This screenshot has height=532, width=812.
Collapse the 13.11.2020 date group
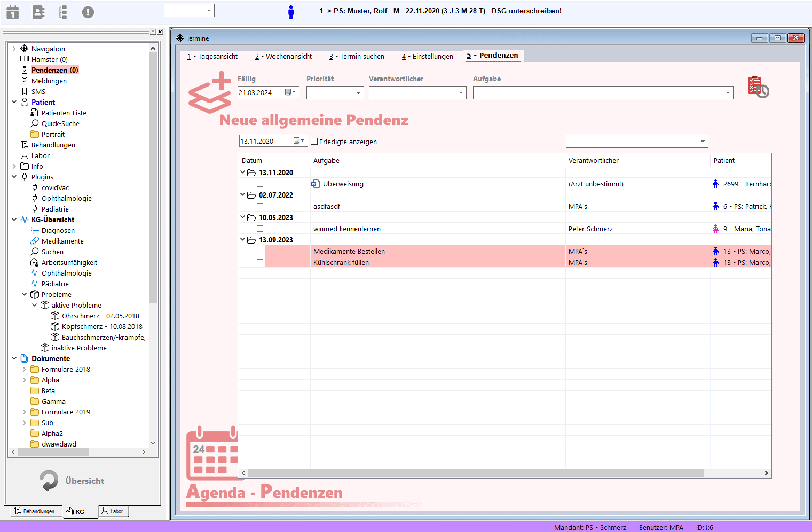coord(242,173)
